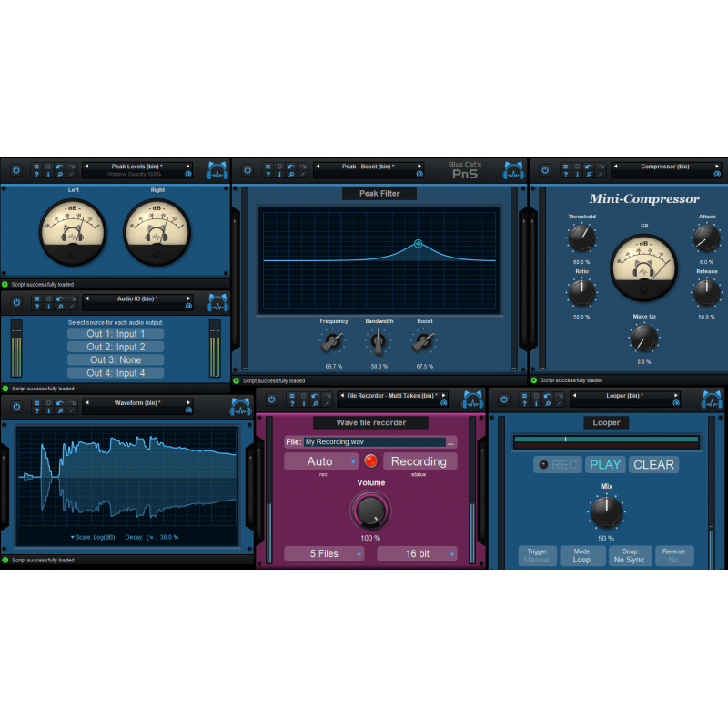Click the redo arrow in the Looper toolbar

click(558, 396)
